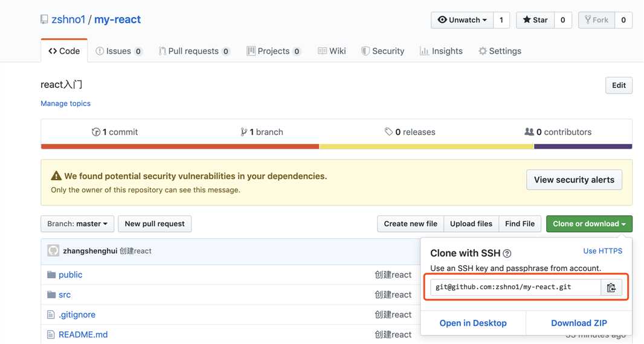Image resolution: width=644 pixels, height=344 pixels.
Task: Open the src folder
Action: coord(65,294)
